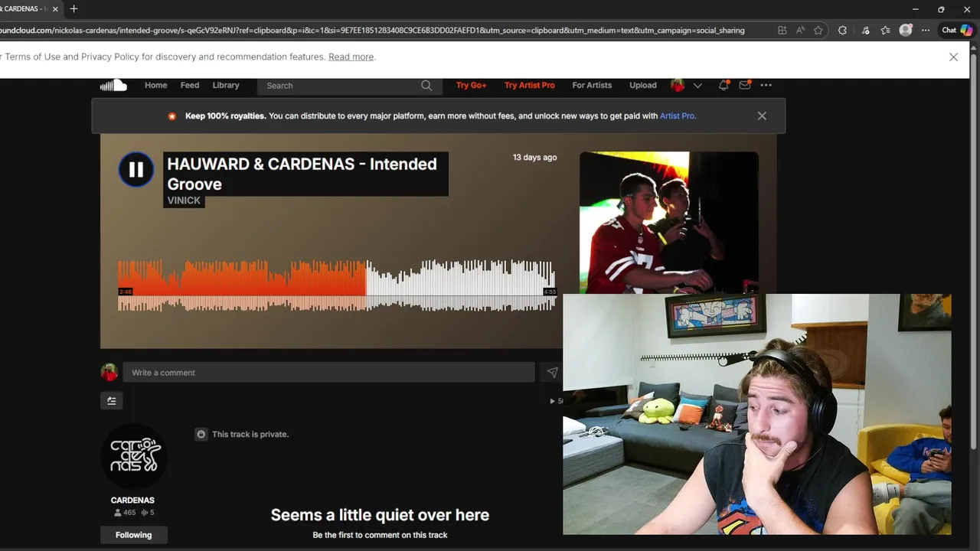Click the search magnifier icon
The width and height of the screenshot is (980, 551).
(x=426, y=86)
